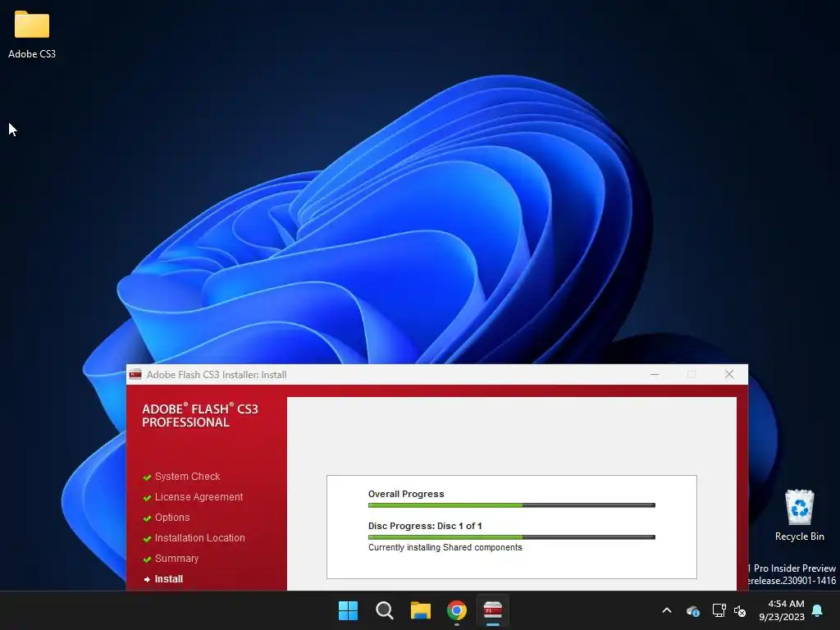
Task: Close the Adobe Flash CS3 Installer window
Action: (x=729, y=374)
